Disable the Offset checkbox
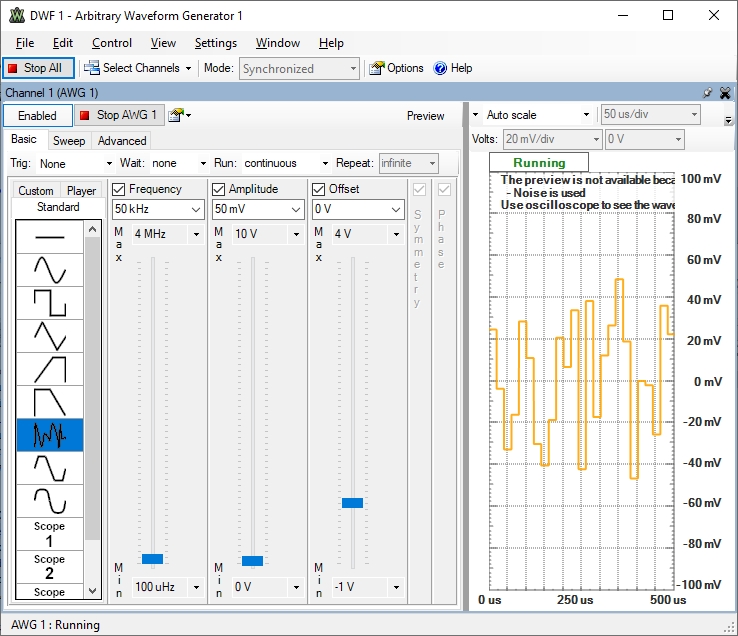The image size is (738, 636). [319, 189]
